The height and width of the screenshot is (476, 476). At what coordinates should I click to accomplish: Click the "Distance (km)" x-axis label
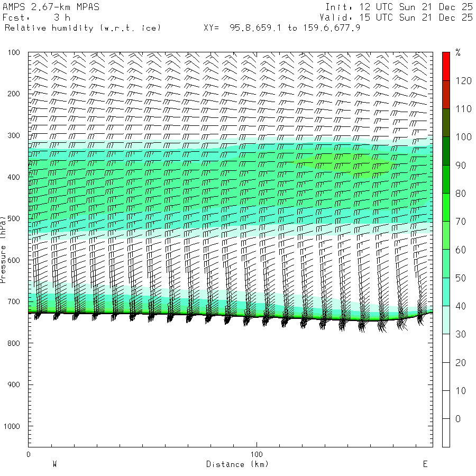237,464
